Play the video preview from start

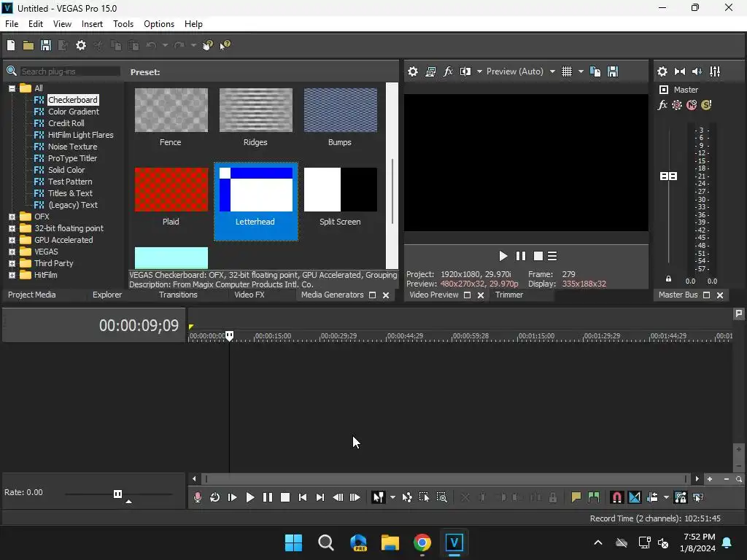click(503, 256)
